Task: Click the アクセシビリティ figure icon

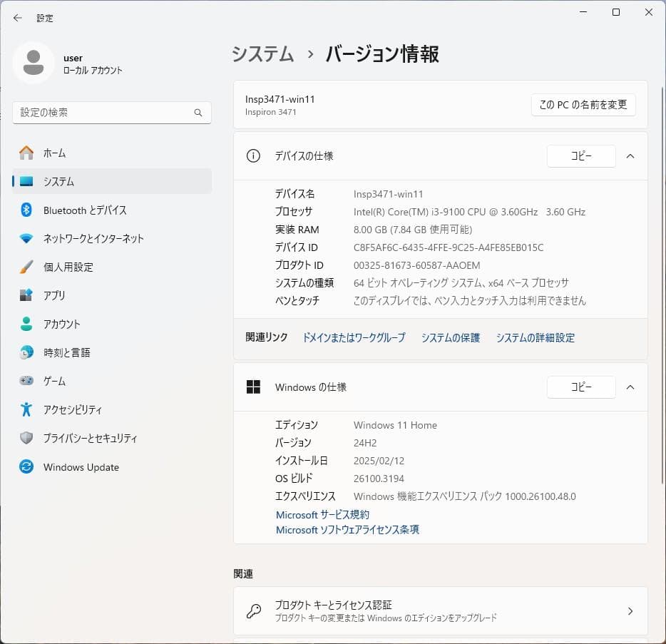Action: click(x=26, y=409)
